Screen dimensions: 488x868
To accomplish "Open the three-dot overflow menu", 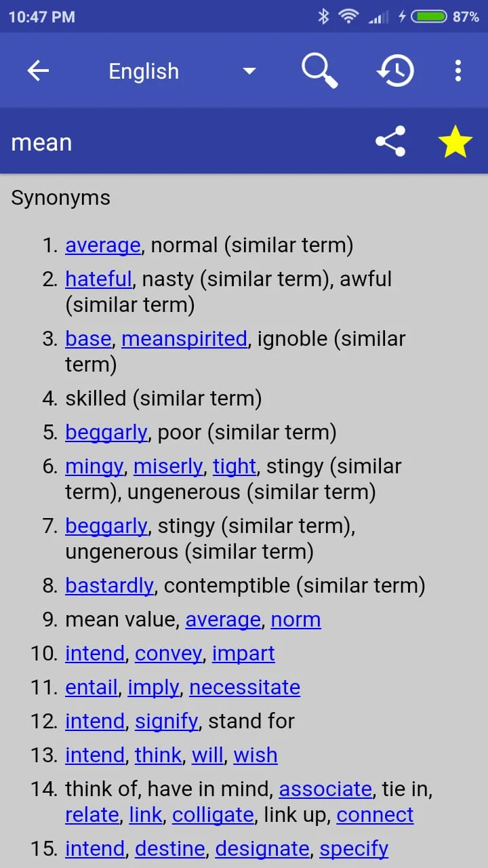I will [x=458, y=70].
